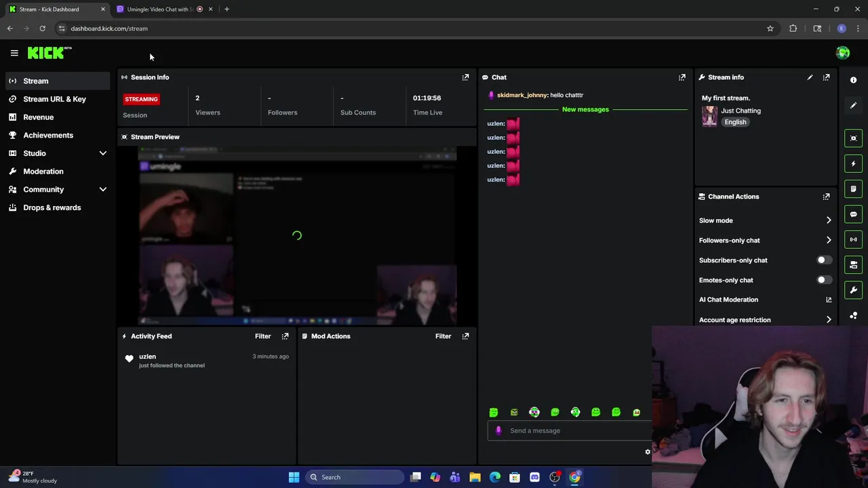Screen dimensions: 868x488
Task: Open Activity Feed Filter
Action: pyautogui.click(x=262, y=336)
